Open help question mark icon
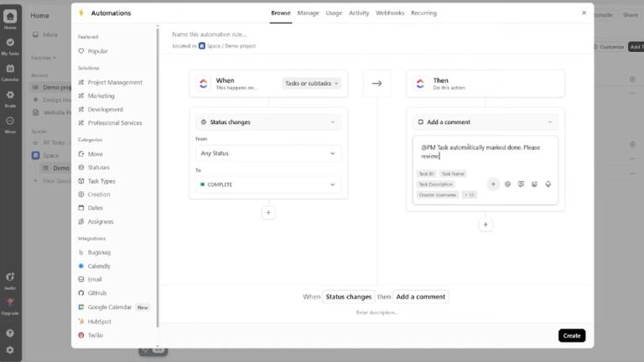This screenshot has height=362, width=644. 10,334
